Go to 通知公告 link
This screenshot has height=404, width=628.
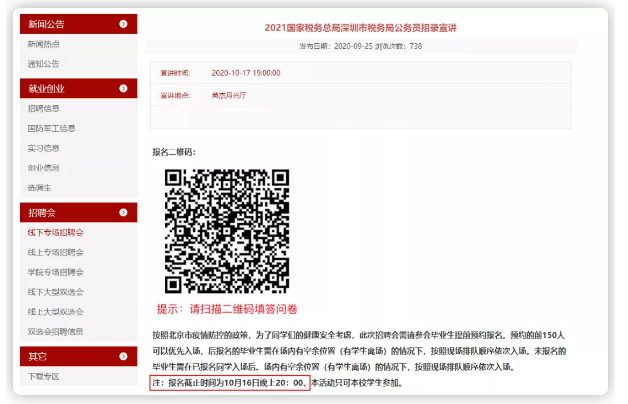tap(43, 64)
